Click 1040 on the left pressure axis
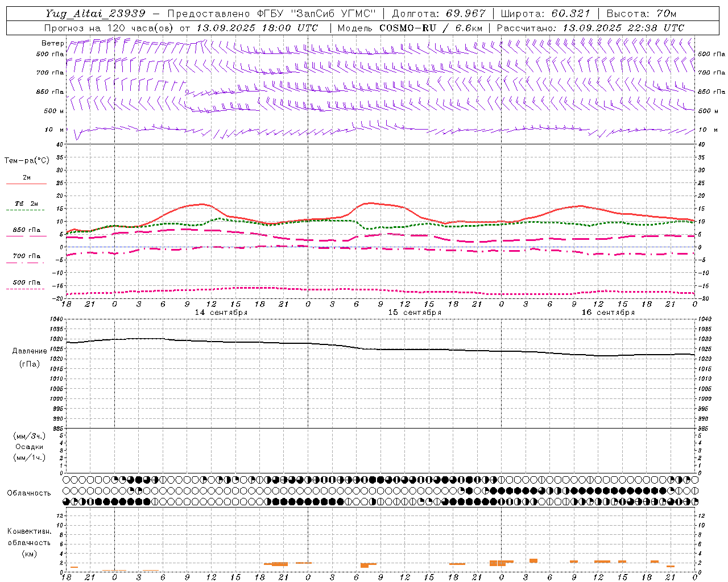This screenshot has height=582, width=728. click(x=56, y=319)
